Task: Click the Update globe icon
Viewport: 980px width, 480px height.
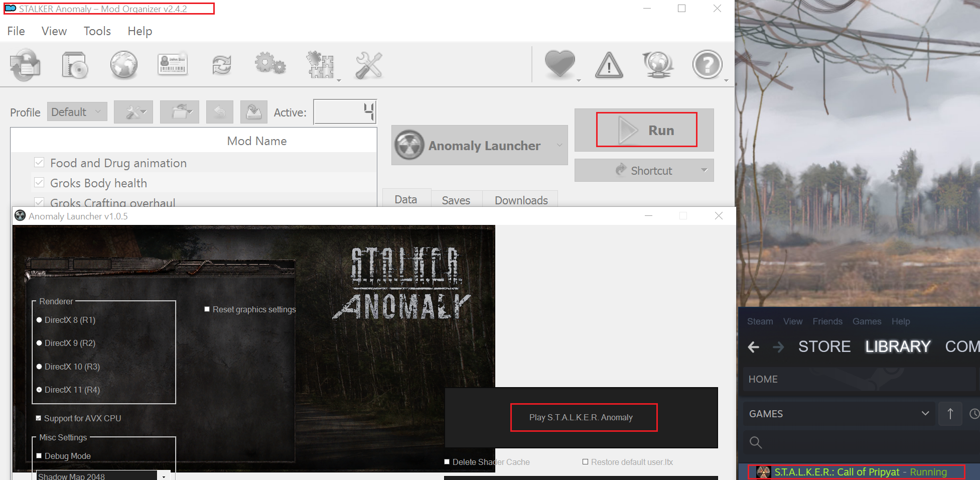Action: [x=658, y=65]
